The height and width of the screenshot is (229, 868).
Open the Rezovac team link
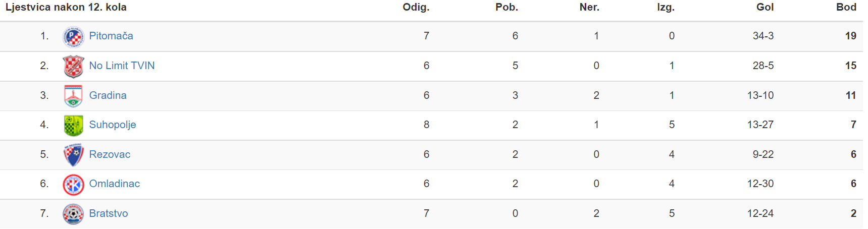pyautogui.click(x=110, y=154)
